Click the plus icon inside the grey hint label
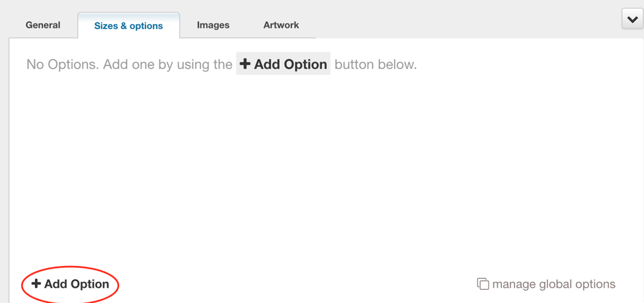 pyautogui.click(x=245, y=64)
